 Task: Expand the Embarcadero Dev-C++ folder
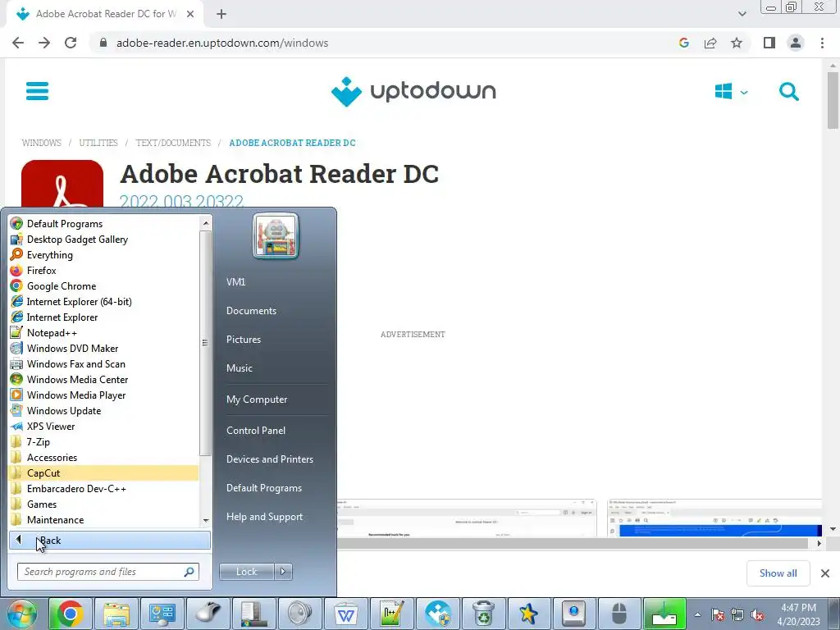tap(104, 489)
